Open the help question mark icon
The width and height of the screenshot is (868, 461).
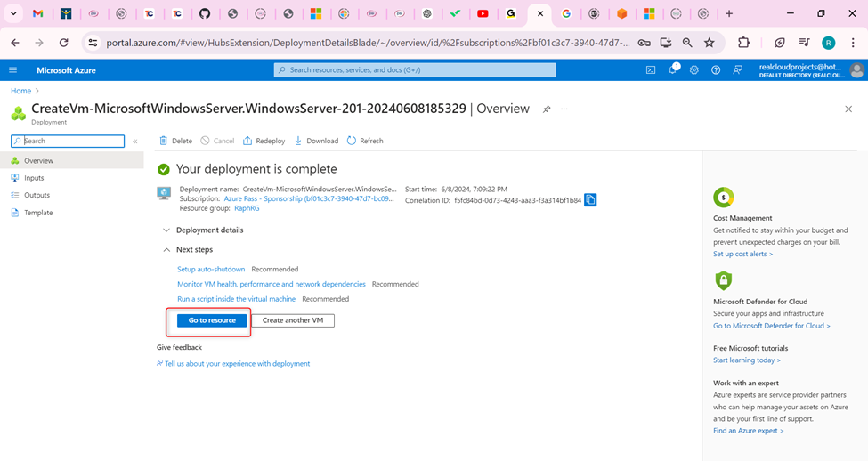[x=716, y=70]
